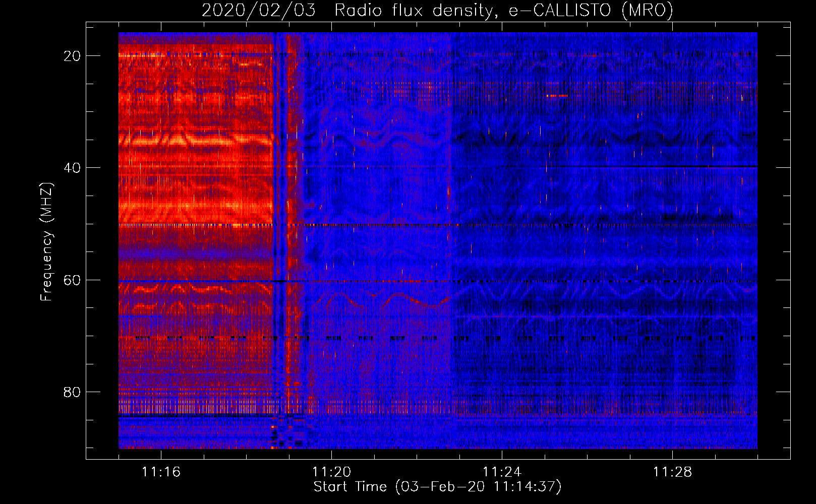Click the 'Start Time (03-Feb-20 11:14:37)' label

pyautogui.click(x=437, y=487)
